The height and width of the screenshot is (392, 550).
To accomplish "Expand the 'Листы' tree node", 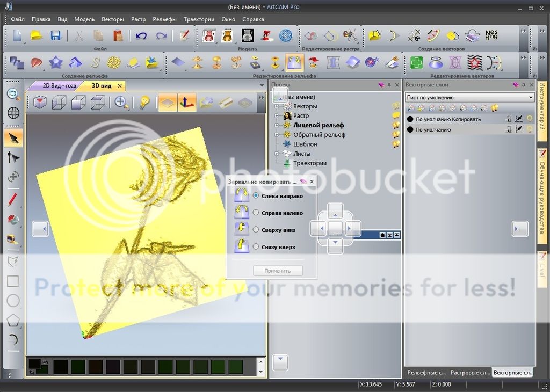I will pyautogui.click(x=277, y=154).
